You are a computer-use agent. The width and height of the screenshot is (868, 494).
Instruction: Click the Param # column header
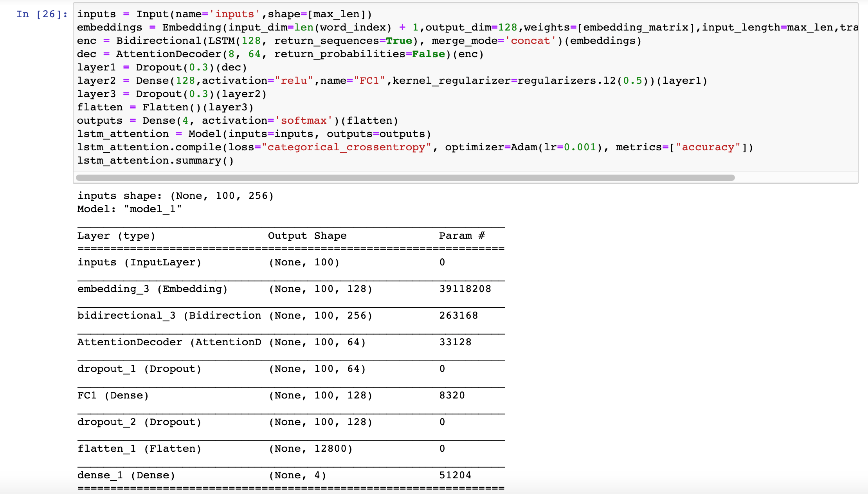tap(462, 236)
